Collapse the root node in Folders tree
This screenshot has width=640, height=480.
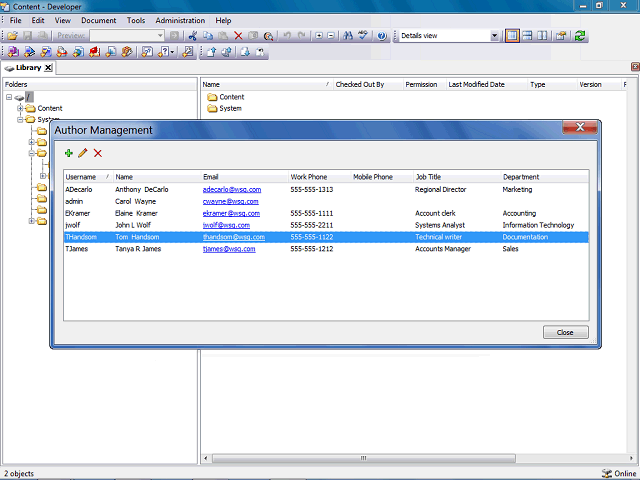(9, 97)
